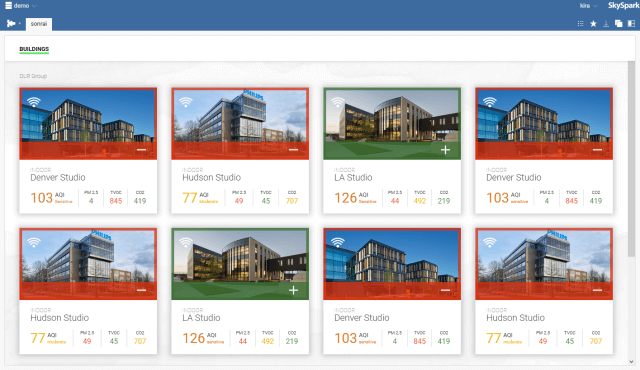
Task: Open the hamburger menu beside demo
Action: (8, 6)
